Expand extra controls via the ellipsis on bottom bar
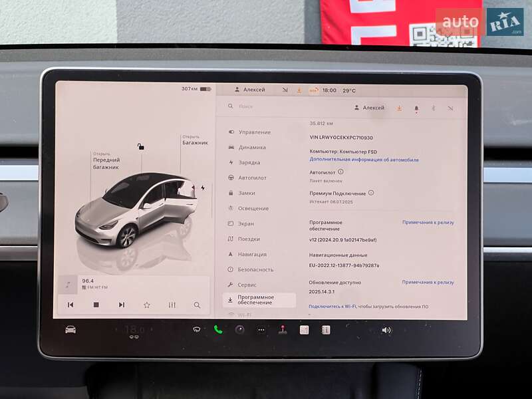This screenshot has width=532, height=399. click(261, 329)
